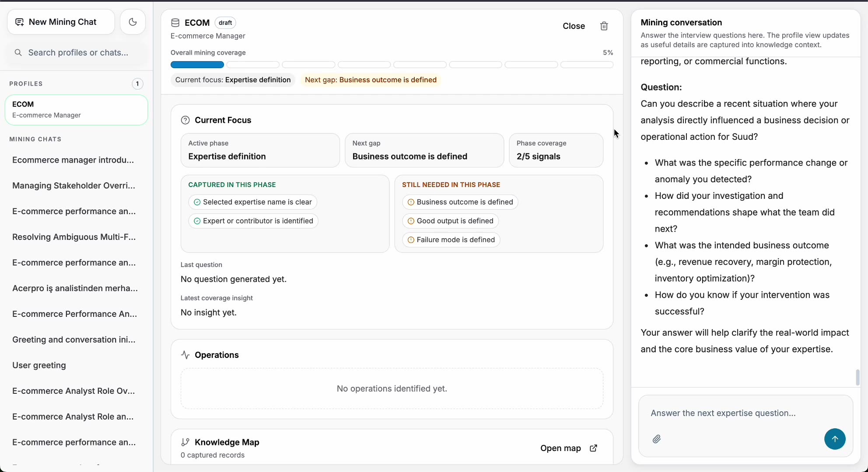Click the Selected expertise name is clear chip
868x472 pixels.
(x=253, y=202)
